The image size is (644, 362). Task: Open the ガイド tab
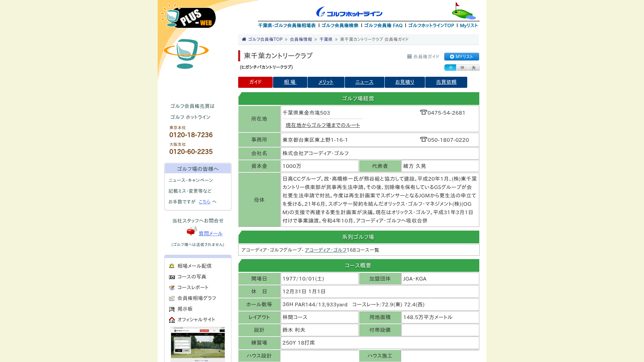tap(255, 82)
